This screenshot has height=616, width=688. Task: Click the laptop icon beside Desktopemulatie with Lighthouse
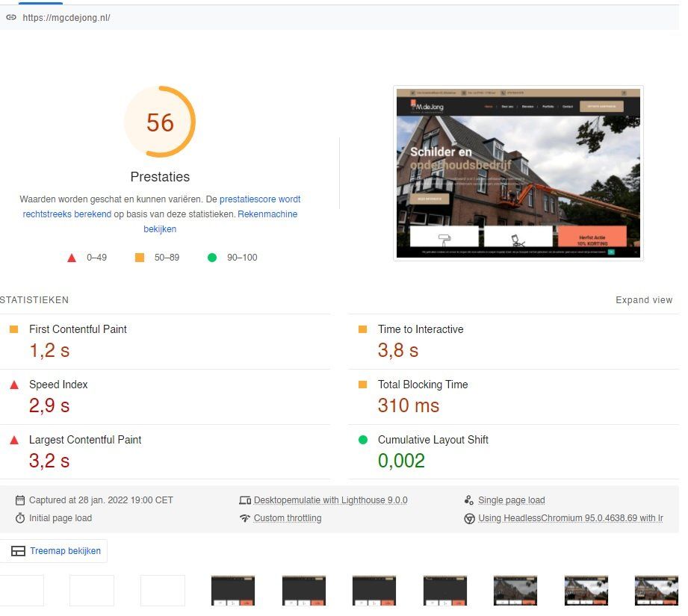(245, 500)
